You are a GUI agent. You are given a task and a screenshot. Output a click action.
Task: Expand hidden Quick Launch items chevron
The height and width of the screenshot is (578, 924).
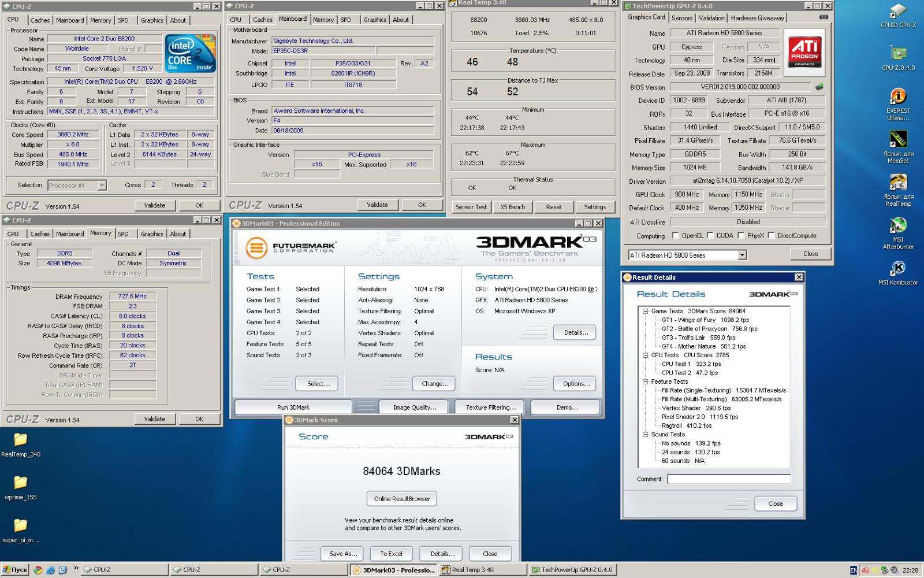[x=76, y=569]
